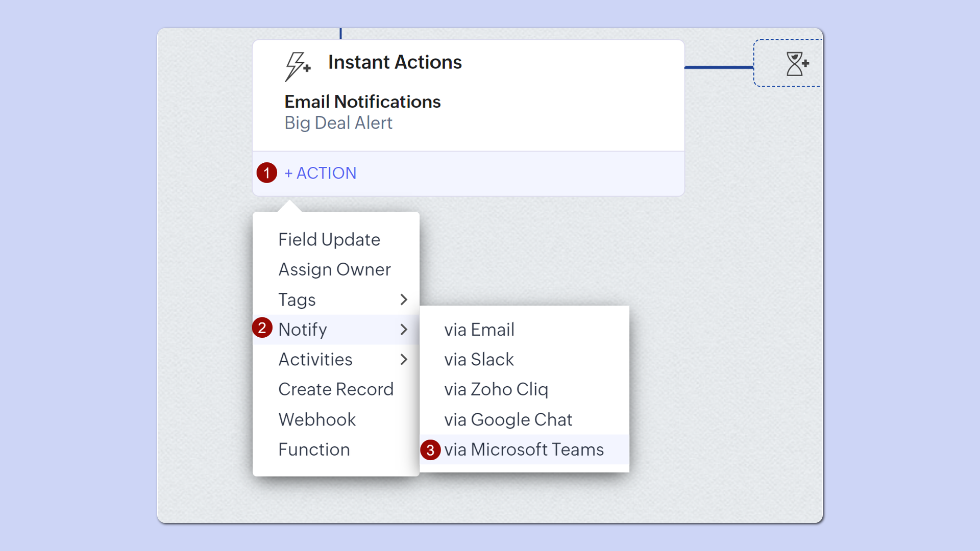This screenshot has height=551, width=980.
Task: Click the + ACTION link
Action: (320, 173)
